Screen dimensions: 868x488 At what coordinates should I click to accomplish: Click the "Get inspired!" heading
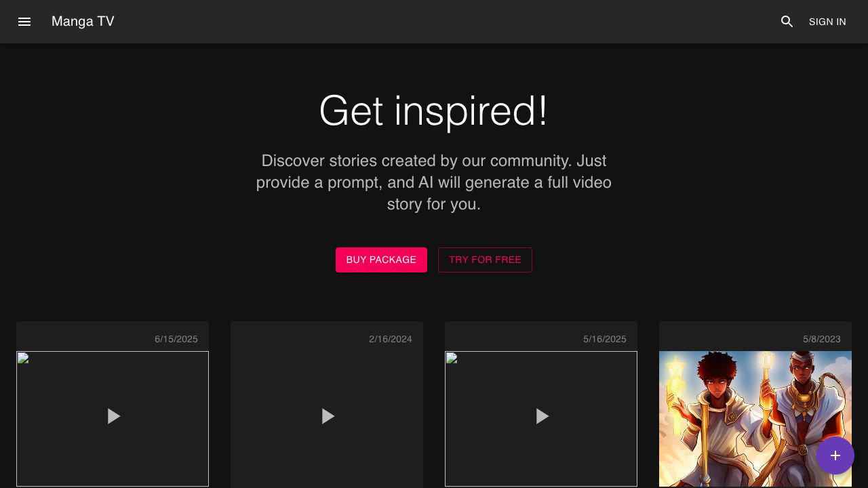pyautogui.click(x=433, y=111)
